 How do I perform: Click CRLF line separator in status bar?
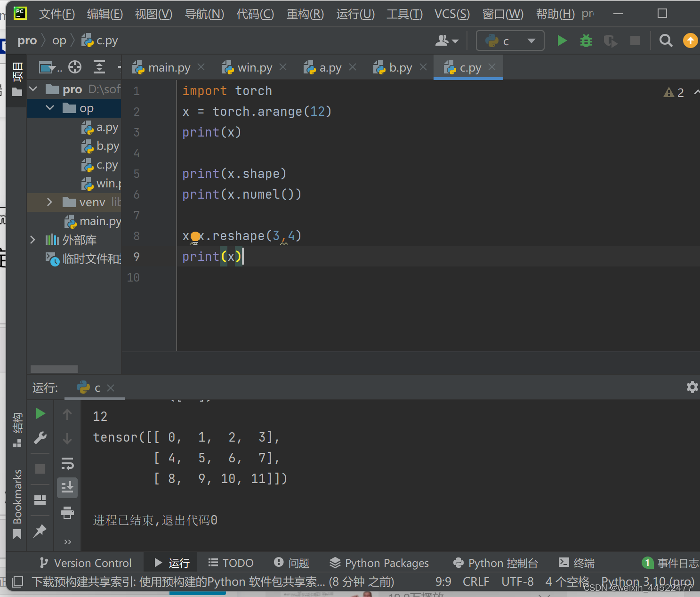click(x=476, y=581)
